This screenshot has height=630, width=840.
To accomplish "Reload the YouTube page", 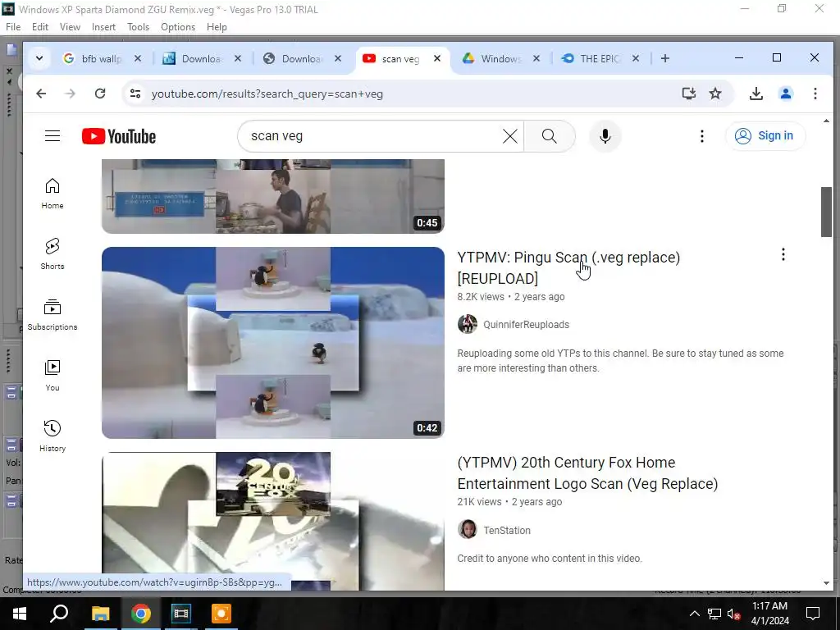I will (x=99, y=94).
